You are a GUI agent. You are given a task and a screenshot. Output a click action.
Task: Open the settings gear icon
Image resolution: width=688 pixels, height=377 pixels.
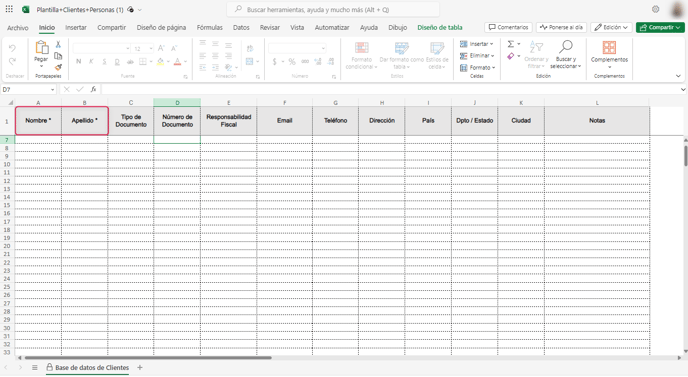[x=656, y=9]
